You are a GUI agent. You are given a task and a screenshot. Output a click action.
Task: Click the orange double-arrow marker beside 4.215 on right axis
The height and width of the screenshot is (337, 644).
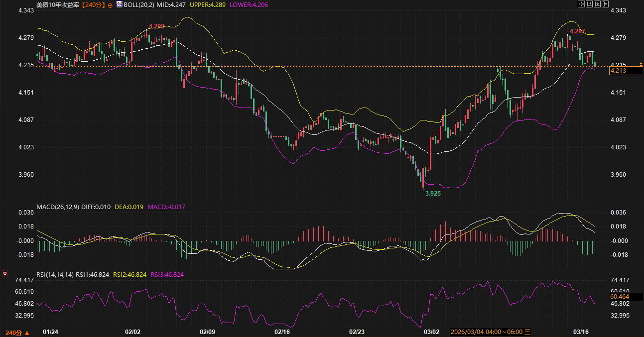641,65
